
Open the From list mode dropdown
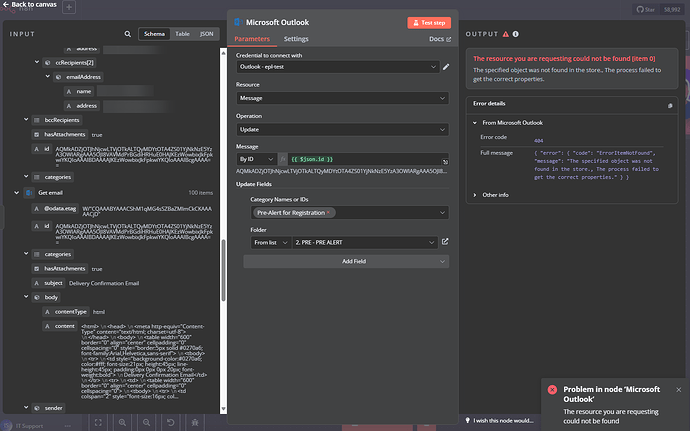(271, 242)
